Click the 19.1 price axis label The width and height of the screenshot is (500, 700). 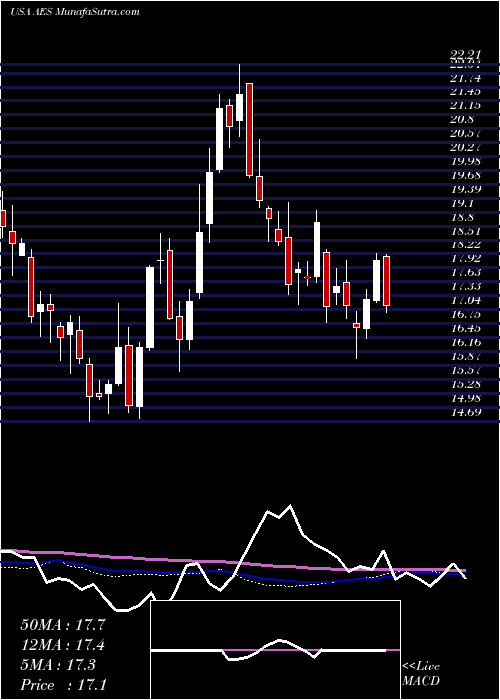462,203
